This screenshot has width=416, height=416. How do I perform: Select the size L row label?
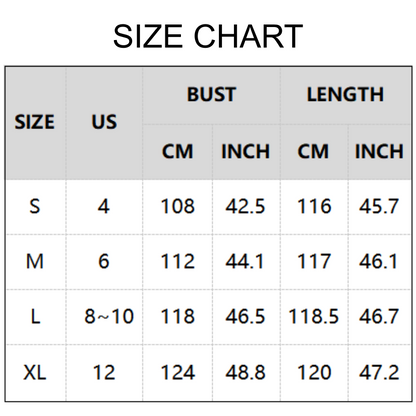pyautogui.click(x=35, y=316)
